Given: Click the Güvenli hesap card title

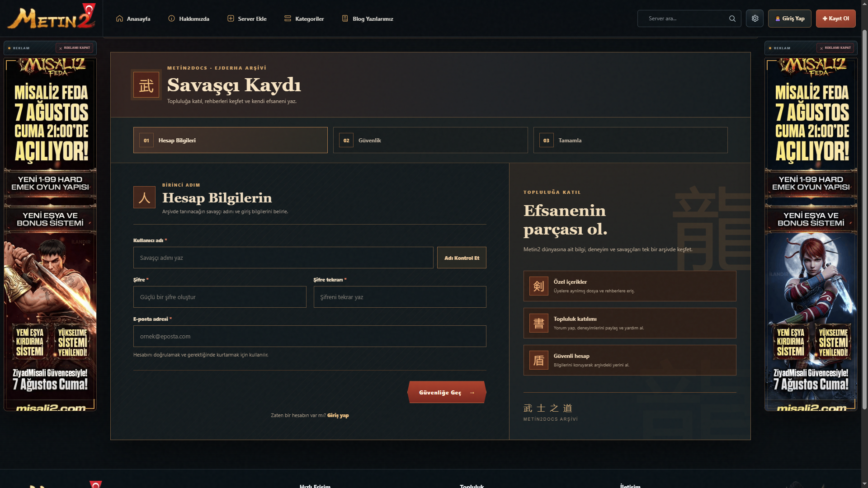Looking at the screenshot, I should pos(571,356).
